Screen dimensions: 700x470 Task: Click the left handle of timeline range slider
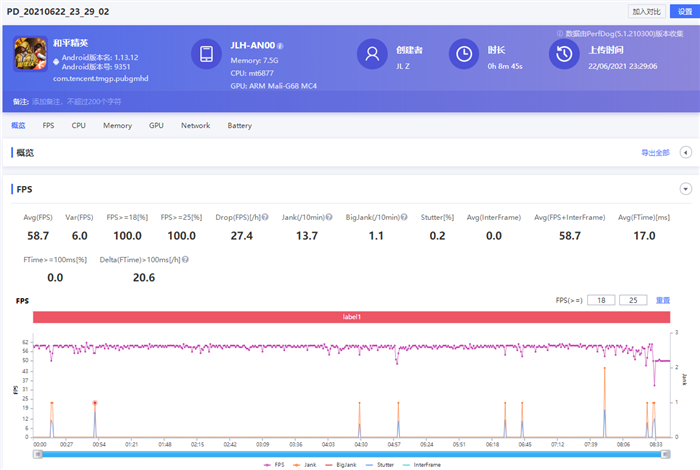coord(38,454)
